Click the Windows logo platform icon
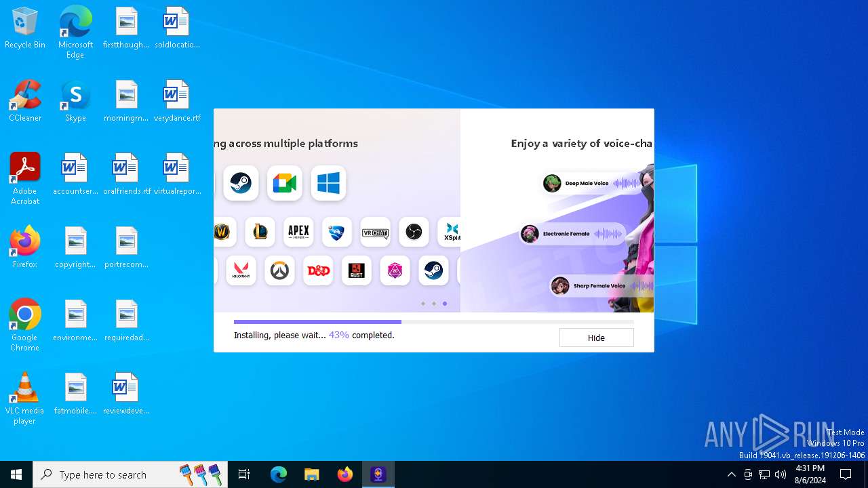Viewport: 868px width, 488px height. pos(329,183)
